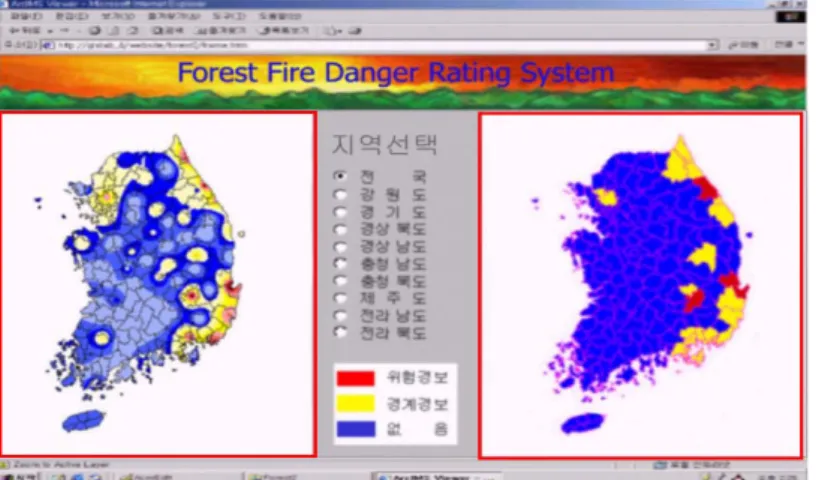Click the 경계경보 legend label
Viewport: 816px width, 480px height.
point(417,404)
